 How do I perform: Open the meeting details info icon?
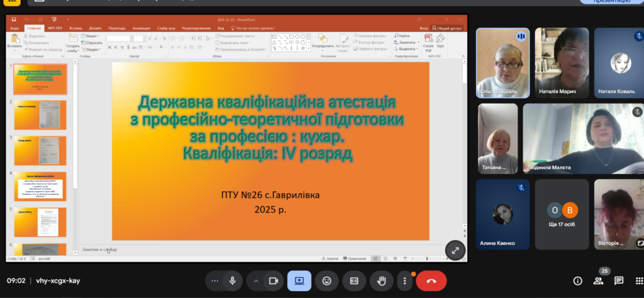[x=577, y=280]
